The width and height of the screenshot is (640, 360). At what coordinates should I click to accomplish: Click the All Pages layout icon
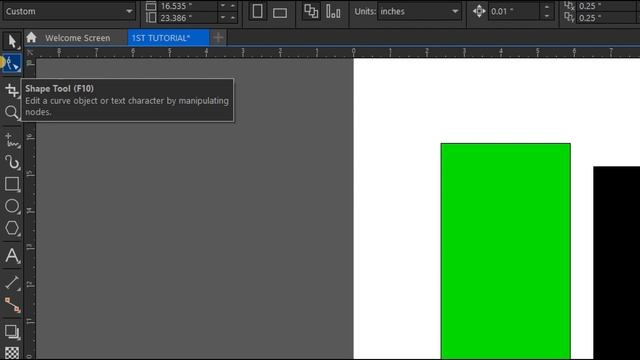(311, 11)
